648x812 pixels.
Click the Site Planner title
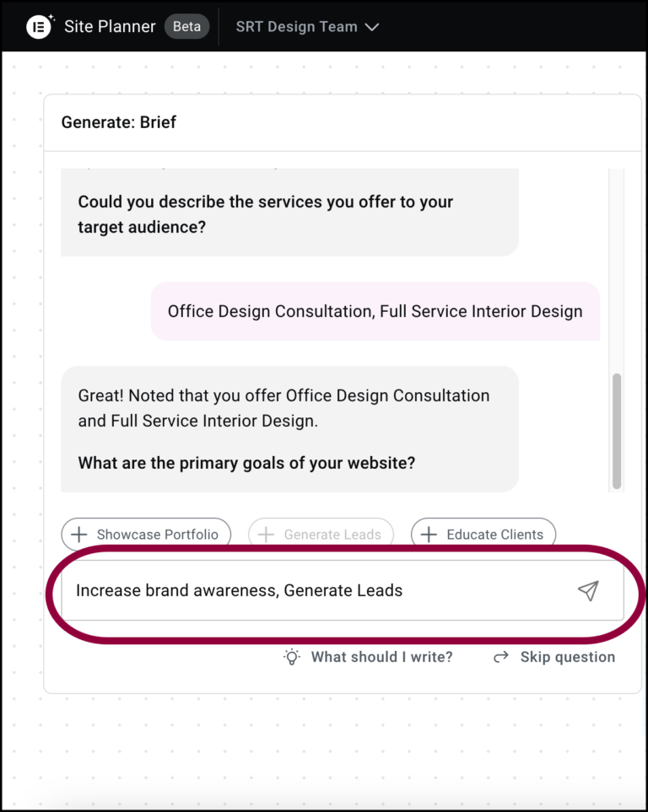(110, 26)
